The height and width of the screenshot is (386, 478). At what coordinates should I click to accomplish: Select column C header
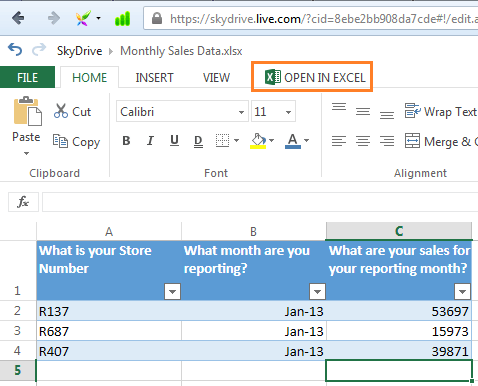(399, 231)
